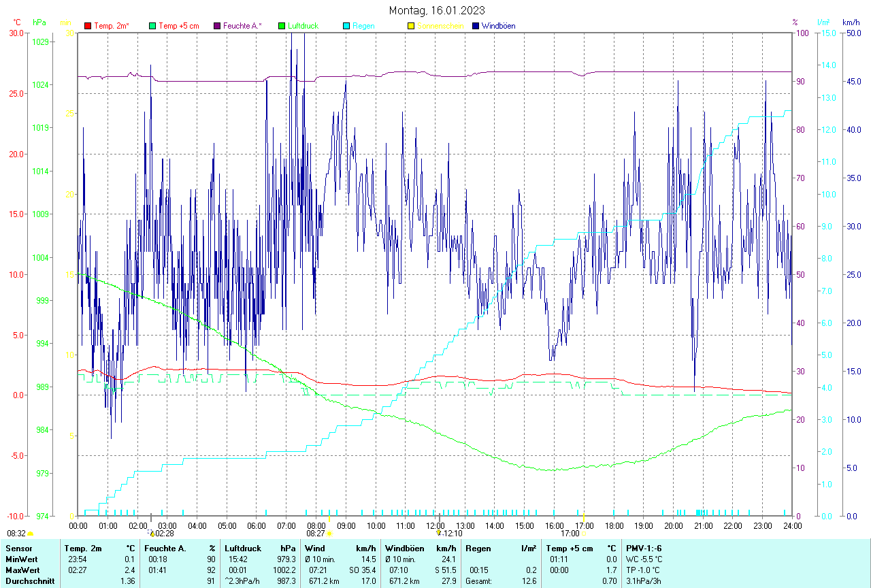871x588 pixels.
Task: Click the bright green Luftdruck legend swatch
Action: [282, 26]
